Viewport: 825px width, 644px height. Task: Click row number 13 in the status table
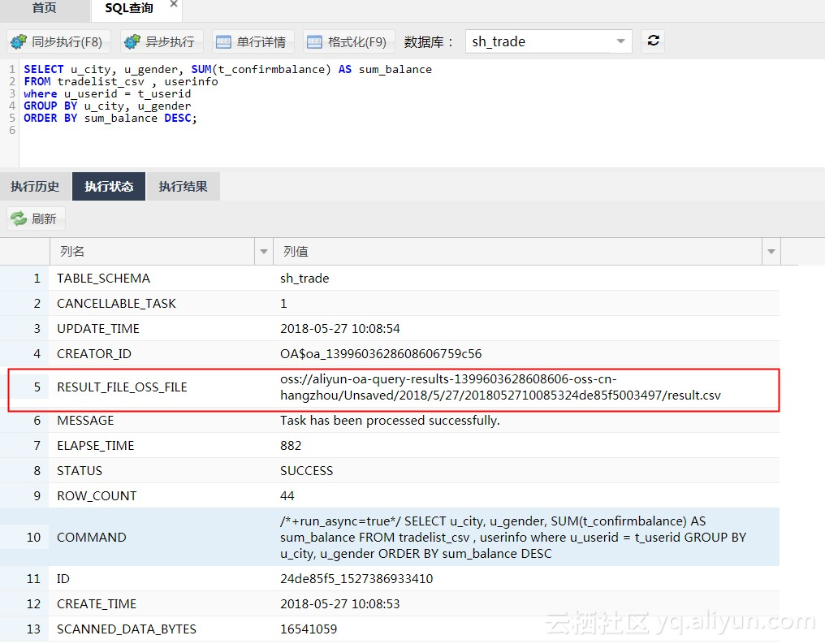(33, 629)
